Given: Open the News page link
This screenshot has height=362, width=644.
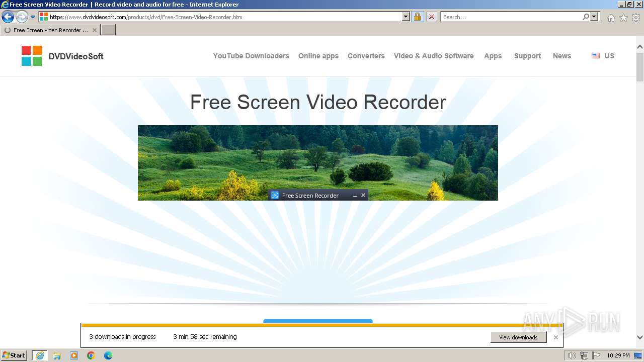Looking at the screenshot, I should pyautogui.click(x=562, y=56).
